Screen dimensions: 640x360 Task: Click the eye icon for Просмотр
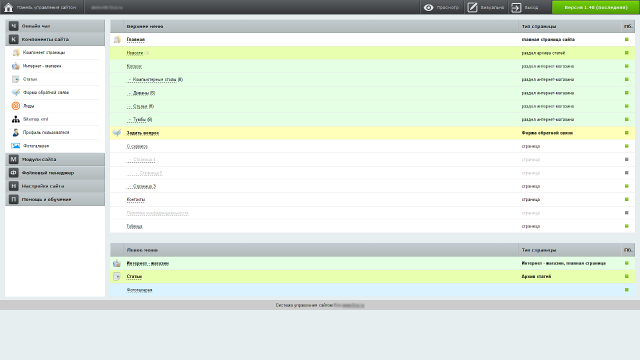428,7
